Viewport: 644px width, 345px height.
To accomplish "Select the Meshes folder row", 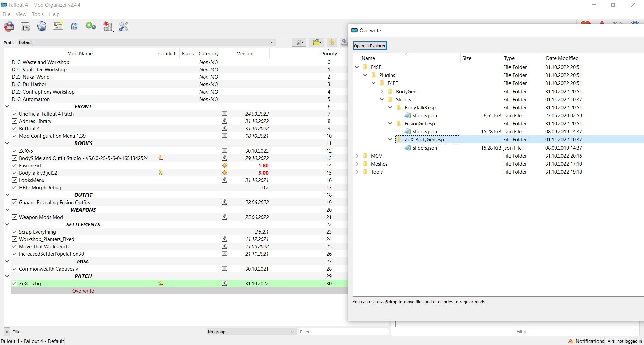I will pos(379,164).
